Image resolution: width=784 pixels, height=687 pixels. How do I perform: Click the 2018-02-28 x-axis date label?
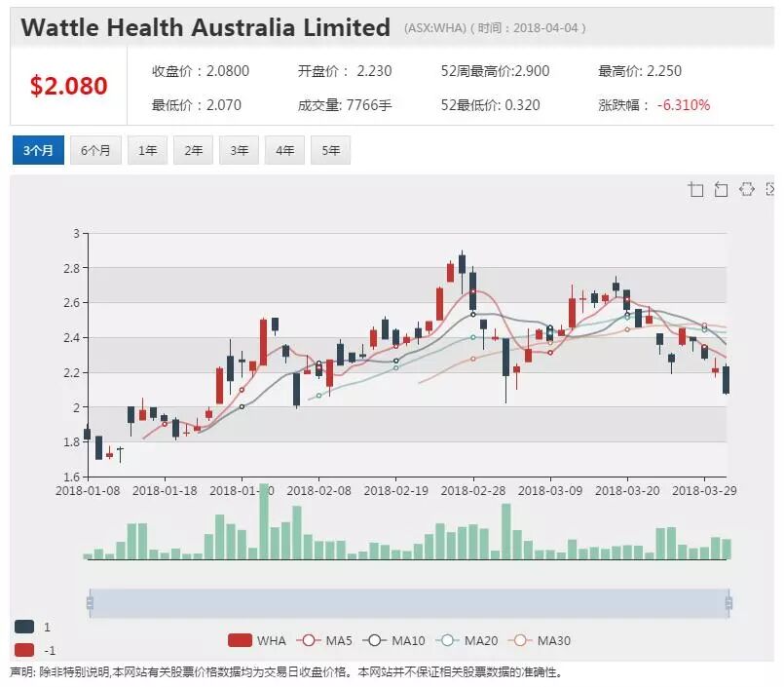click(473, 490)
